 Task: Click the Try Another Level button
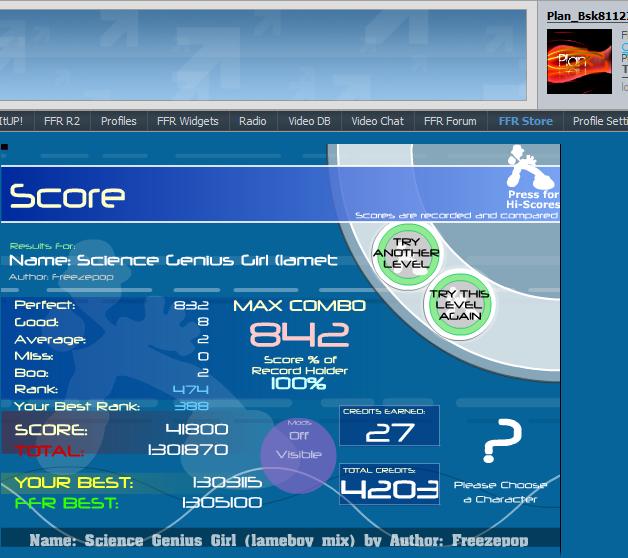(x=406, y=254)
